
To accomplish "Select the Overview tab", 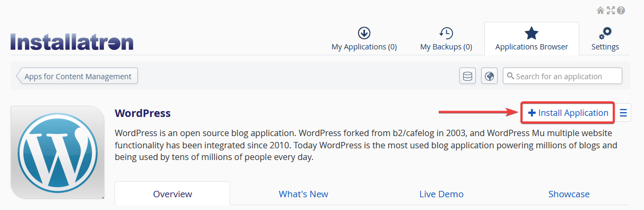I will (172, 194).
